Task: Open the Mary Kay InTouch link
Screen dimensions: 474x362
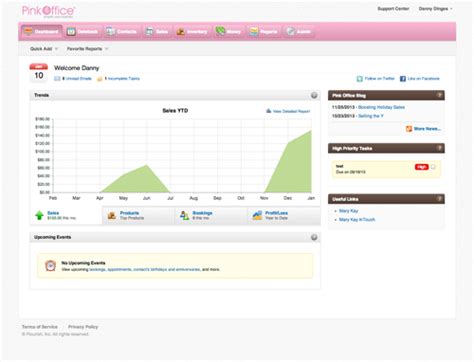Action: point(357,220)
